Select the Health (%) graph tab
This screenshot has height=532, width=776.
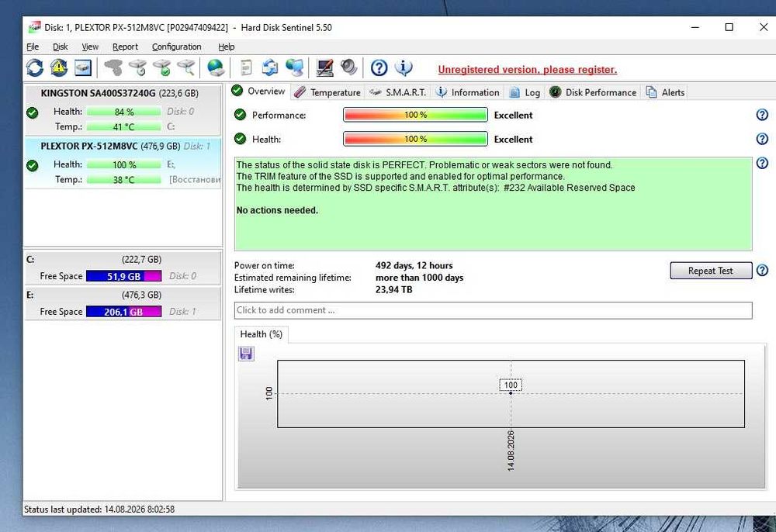[262, 334]
